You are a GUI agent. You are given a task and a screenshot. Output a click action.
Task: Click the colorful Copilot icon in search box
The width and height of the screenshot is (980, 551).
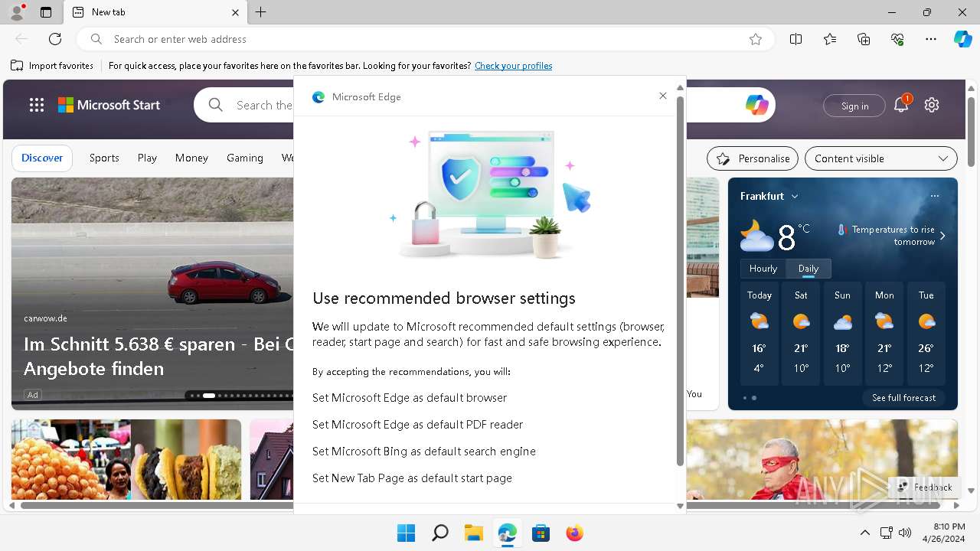coord(757,105)
